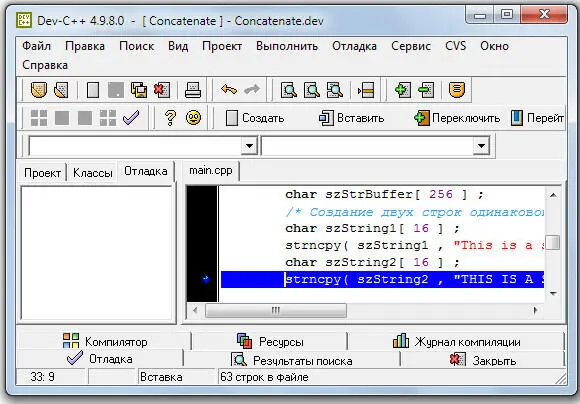Click the purple checkmark Debug toolbar icon
The image size is (580, 404).
pyautogui.click(x=131, y=118)
